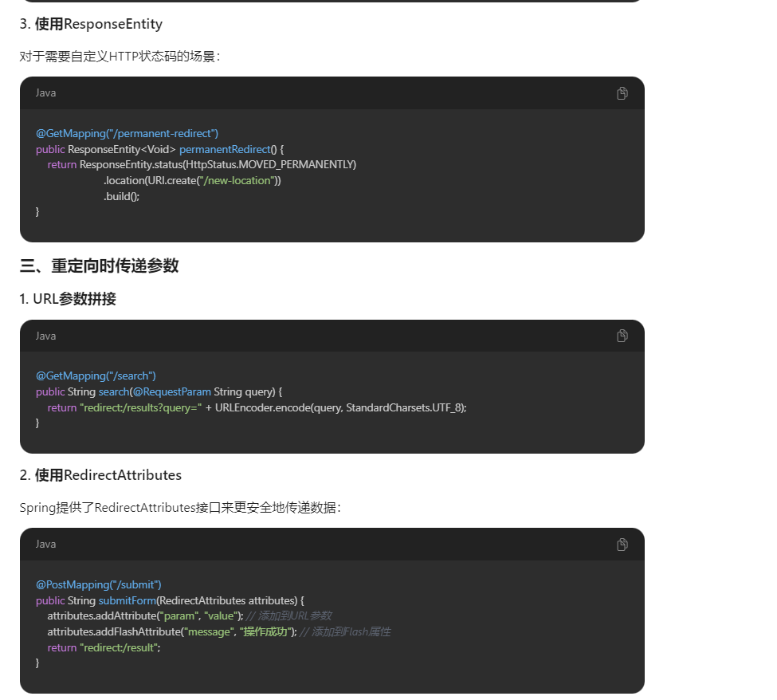This screenshot has height=700, width=777.
Task: Click the line return "redirect:/result";
Action: pos(104,647)
